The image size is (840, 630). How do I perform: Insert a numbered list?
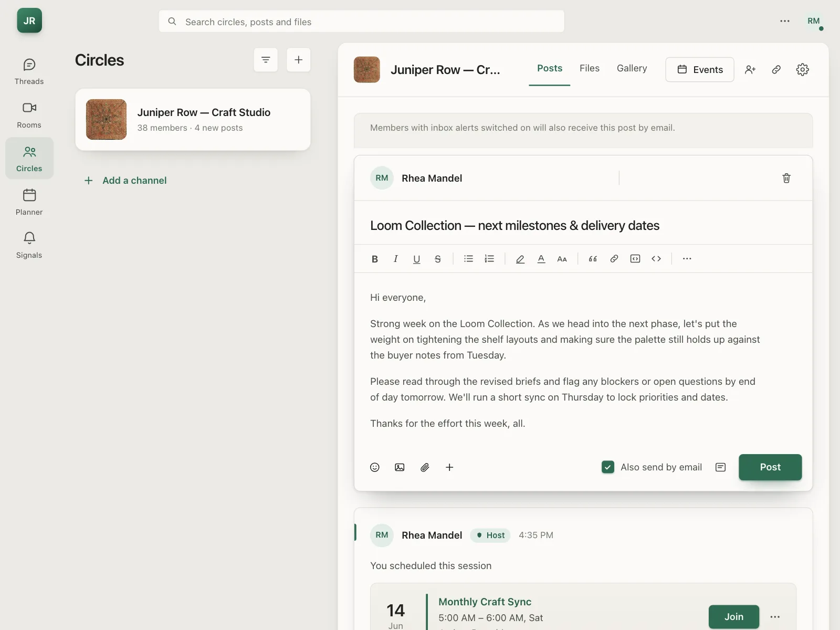tap(489, 259)
